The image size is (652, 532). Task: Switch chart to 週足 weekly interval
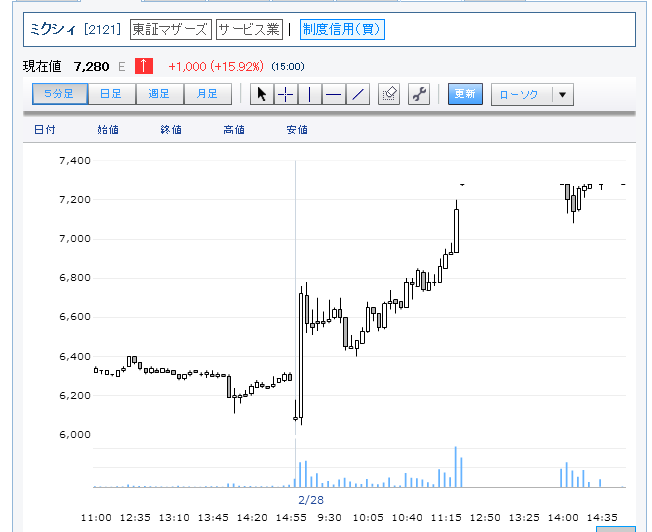coord(159,94)
